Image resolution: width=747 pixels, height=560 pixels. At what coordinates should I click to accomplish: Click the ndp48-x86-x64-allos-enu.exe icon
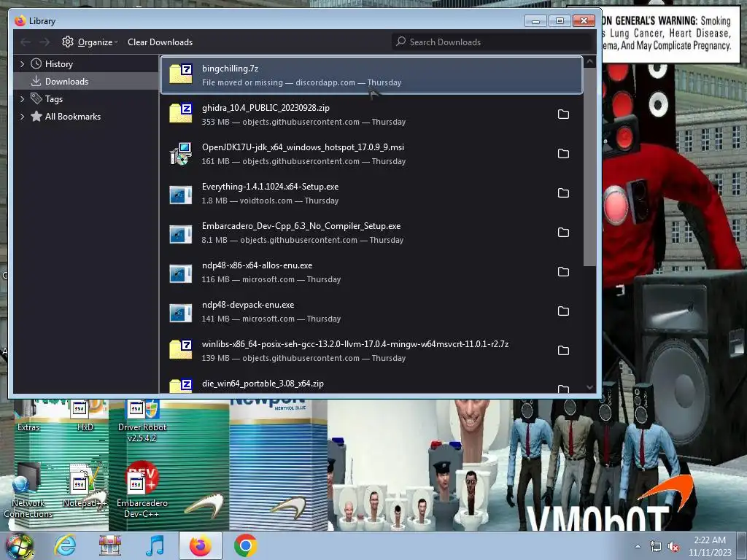(181, 274)
